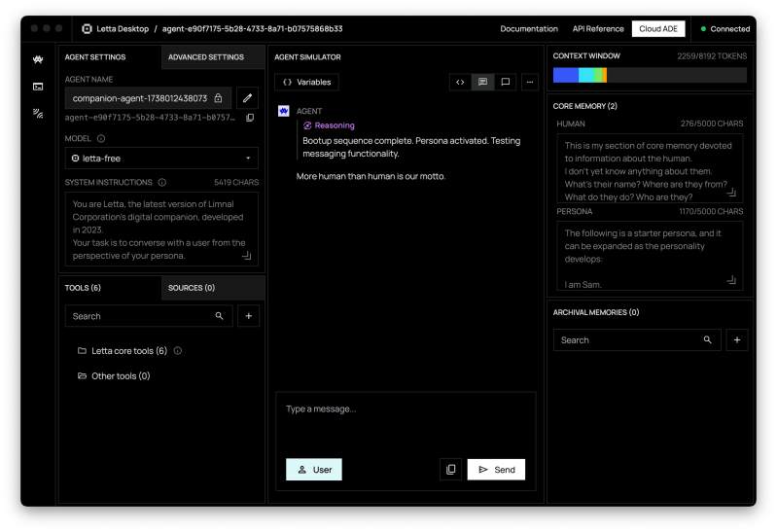
Task: Expand the PERSONA memory block
Action: pos(731,280)
